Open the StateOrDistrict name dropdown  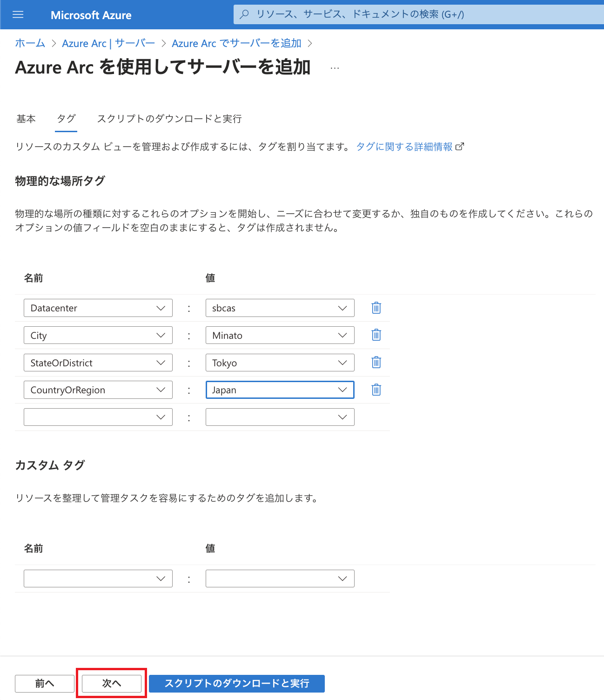(x=98, y=363)
